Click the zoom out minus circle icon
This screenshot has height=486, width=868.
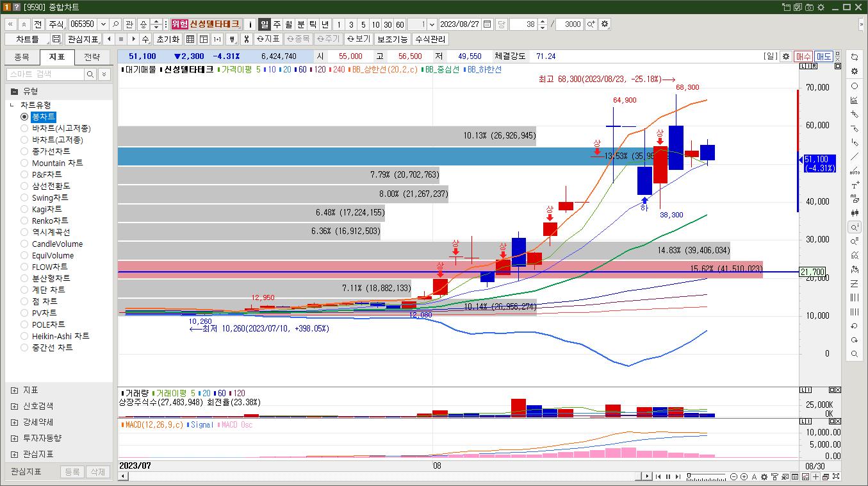coord(733,476)
